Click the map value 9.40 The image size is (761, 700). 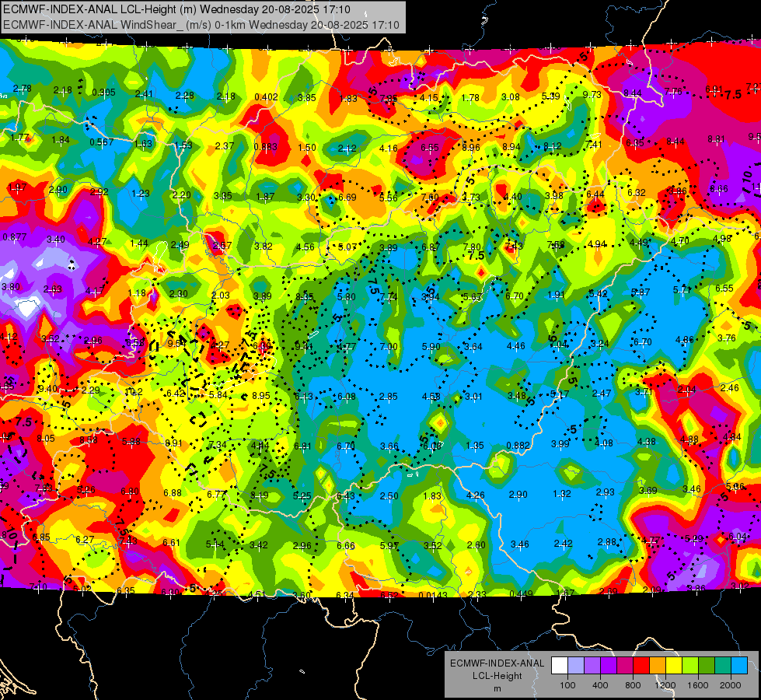[47, 389]
